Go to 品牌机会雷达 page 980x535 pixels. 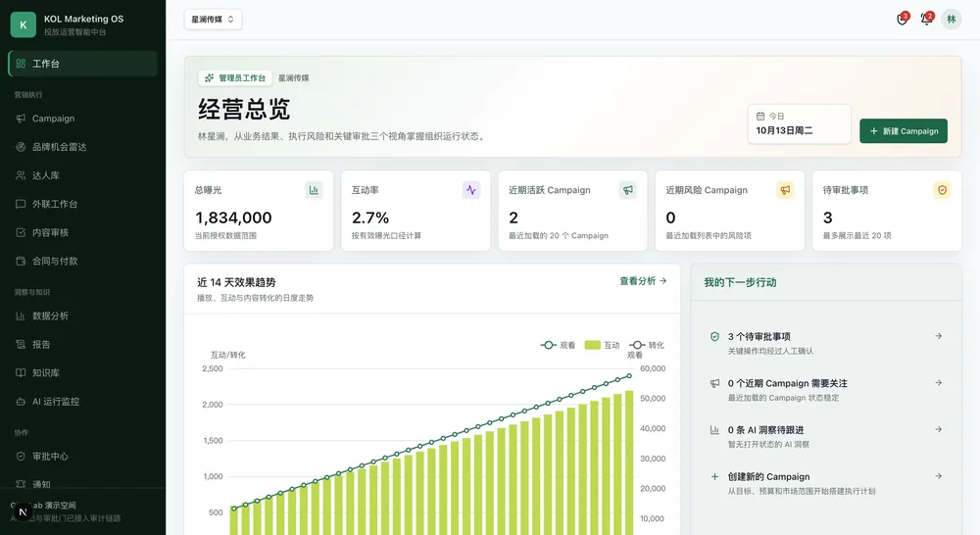pyautogui.click(x=82, y=147)
